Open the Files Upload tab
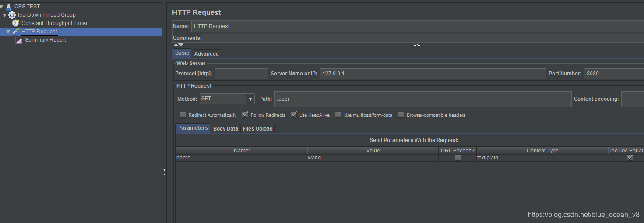The image size is (644, 223). click(258, 129)
